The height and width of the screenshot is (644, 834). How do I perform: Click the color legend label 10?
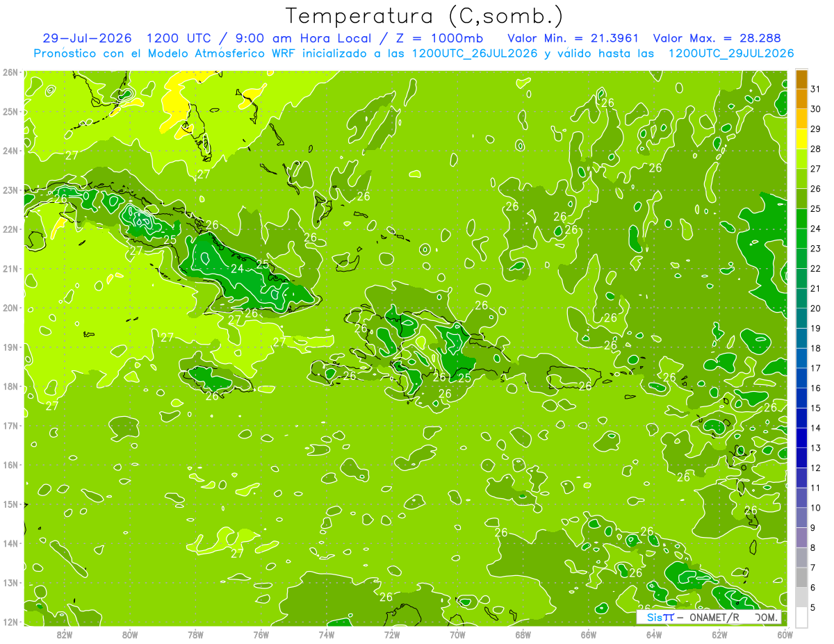[816, 508]
